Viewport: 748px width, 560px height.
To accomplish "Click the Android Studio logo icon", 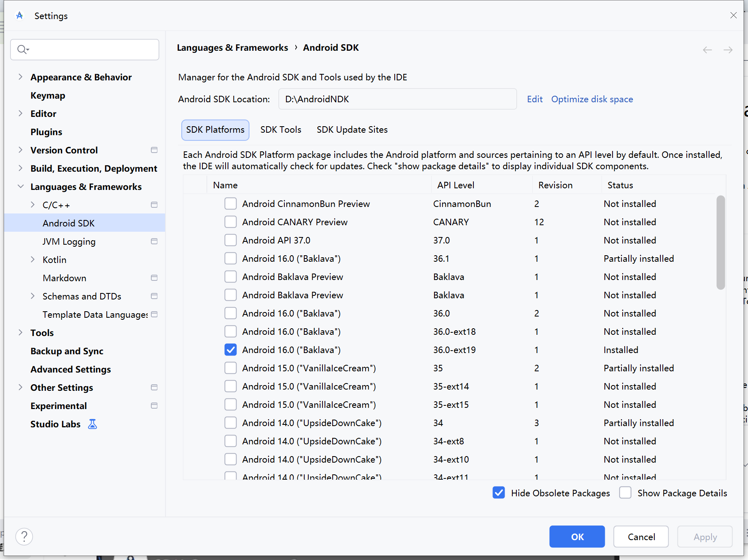I will click(x=19, y=16).
